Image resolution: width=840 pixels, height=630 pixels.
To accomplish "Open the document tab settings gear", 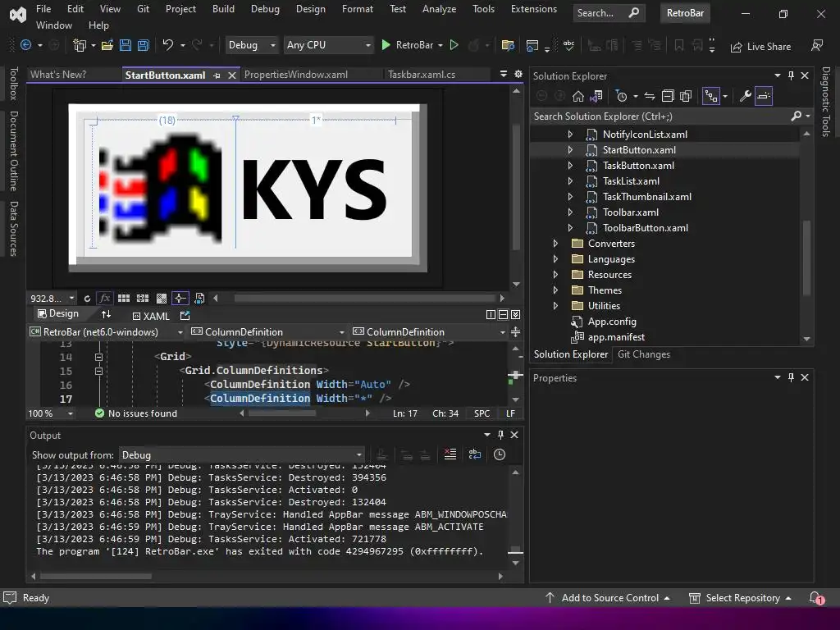I will click(518, 74).
